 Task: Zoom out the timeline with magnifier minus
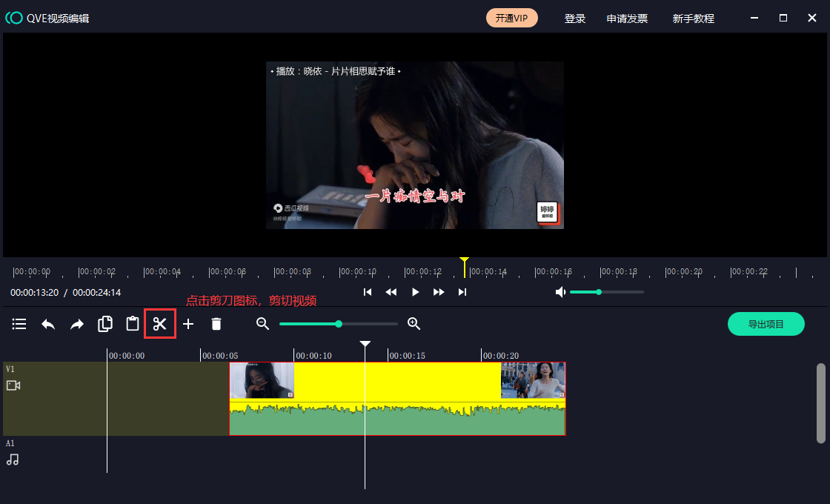[262, 324]
